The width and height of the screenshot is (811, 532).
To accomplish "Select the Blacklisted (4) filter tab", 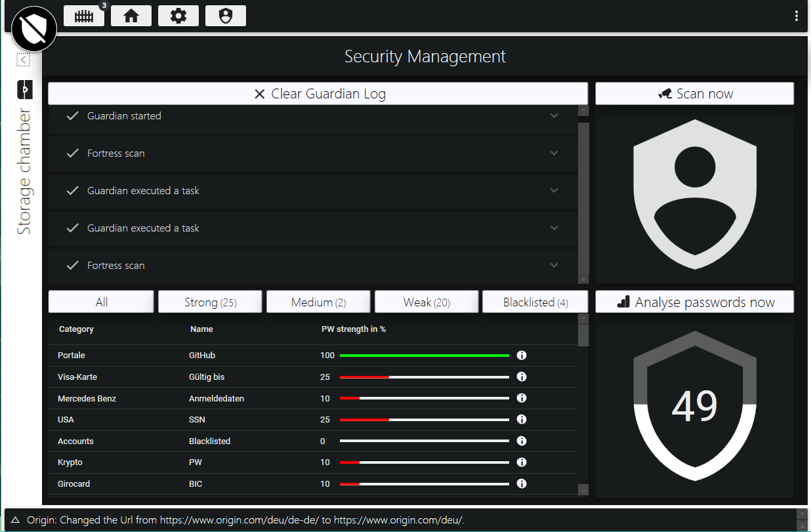I will coord(535,302).
